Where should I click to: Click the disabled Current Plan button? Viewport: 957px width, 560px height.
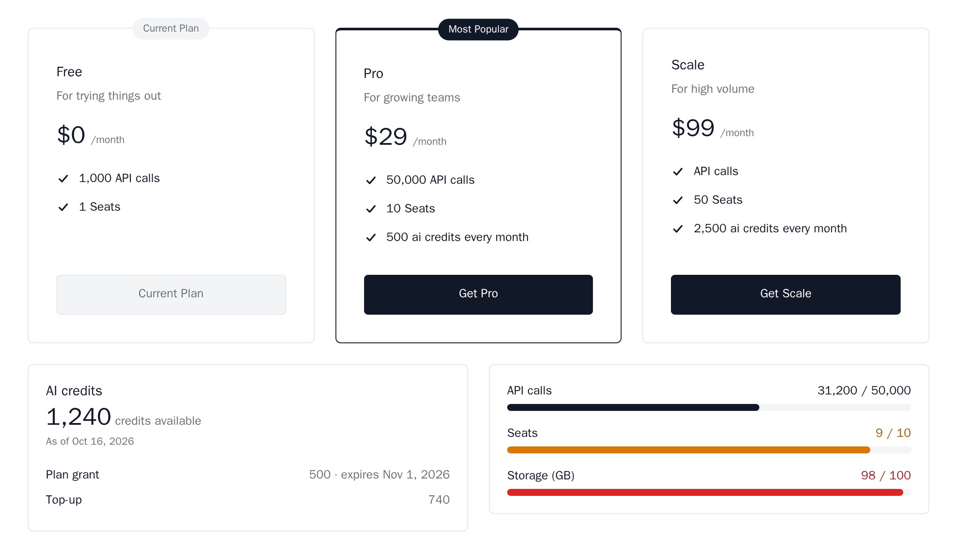[171, 294]
